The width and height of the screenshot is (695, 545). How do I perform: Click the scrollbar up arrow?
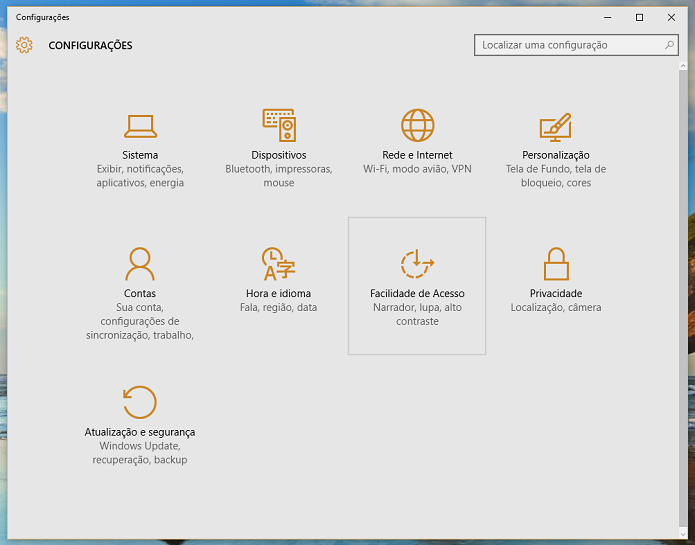(x=683, y=66)
